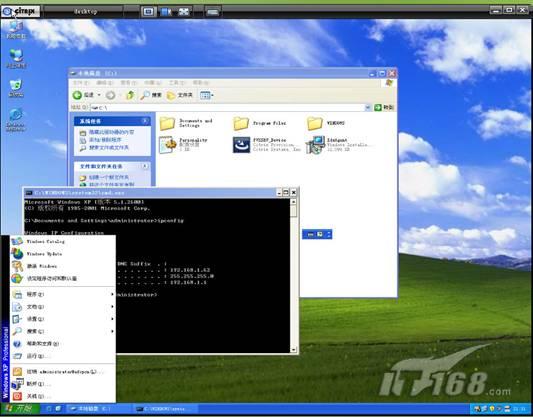Expand Search submenu in Start menu
533x417 pixels.
[63, 331]
